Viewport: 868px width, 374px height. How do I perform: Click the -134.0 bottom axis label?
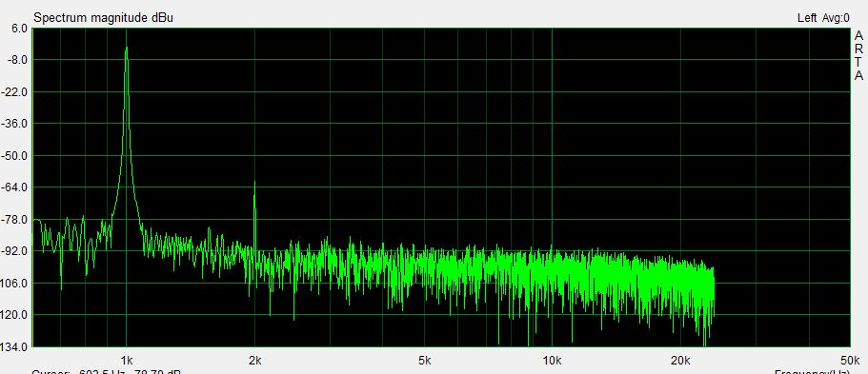tap(15, 347)
